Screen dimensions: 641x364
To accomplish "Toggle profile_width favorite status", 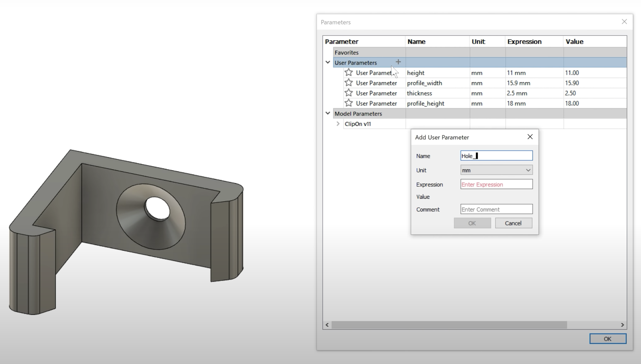I will coord(348,82).
